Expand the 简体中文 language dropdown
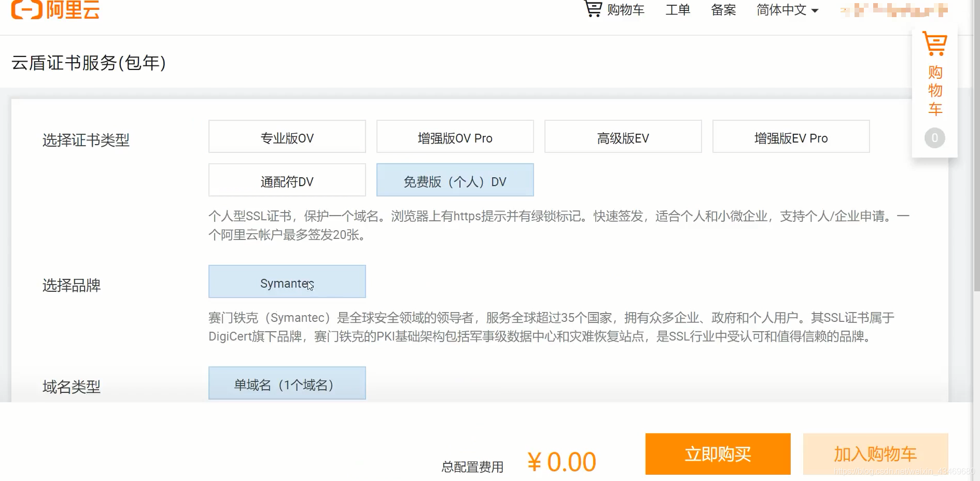This screenshot has width=980, height=481. pyautogui.click(x=787, y=10)
